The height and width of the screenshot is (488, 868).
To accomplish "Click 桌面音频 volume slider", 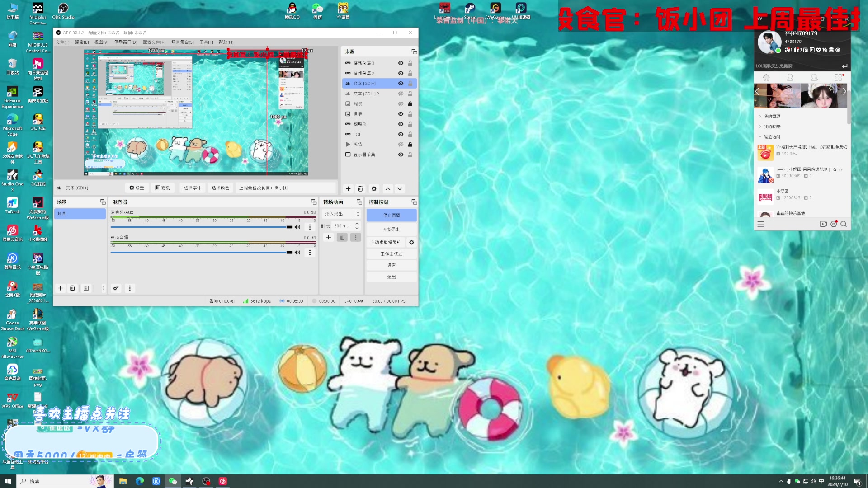I will coord(202,253).
